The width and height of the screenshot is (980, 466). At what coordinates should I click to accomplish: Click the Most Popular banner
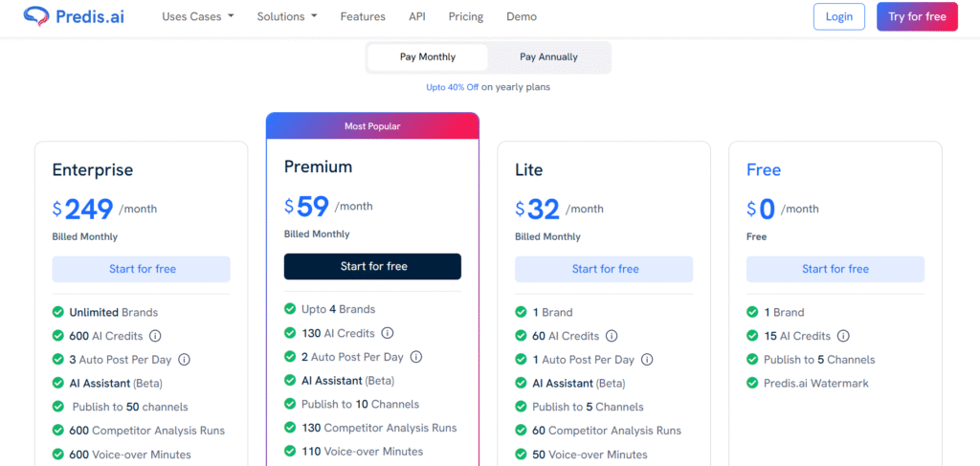372,126
